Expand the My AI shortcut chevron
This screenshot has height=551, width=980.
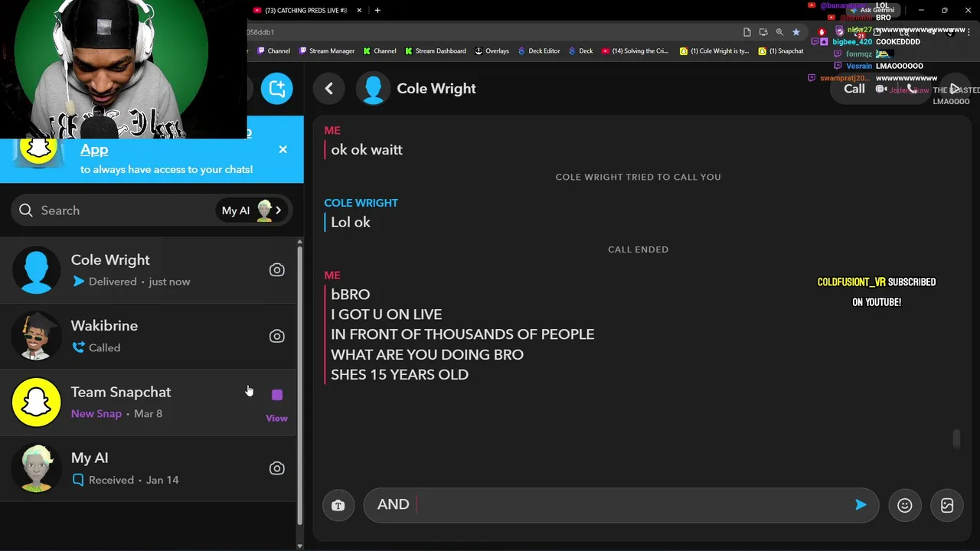[279, 210]
